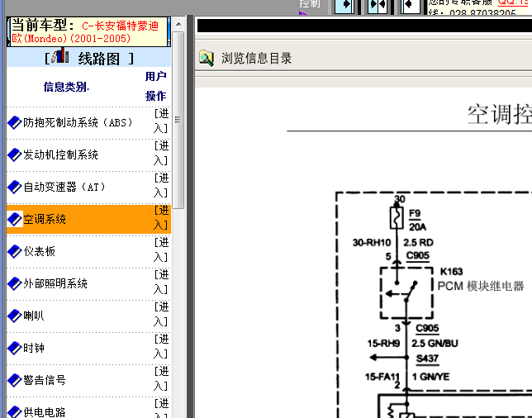532x418 pixels.
Task: Click the C905 connector label beside pin 3
Action: [x=428, y=328]
